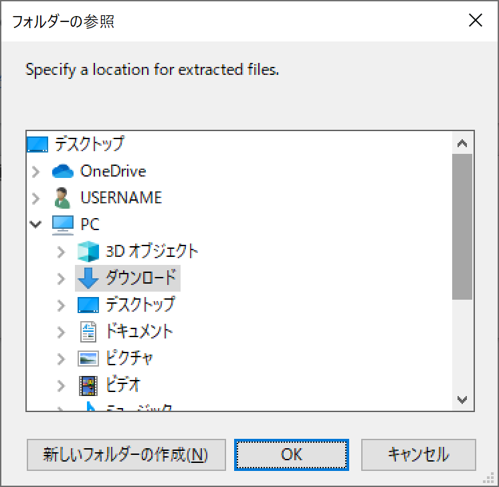Select the root デスクトップ item

(x=89, y=144)
